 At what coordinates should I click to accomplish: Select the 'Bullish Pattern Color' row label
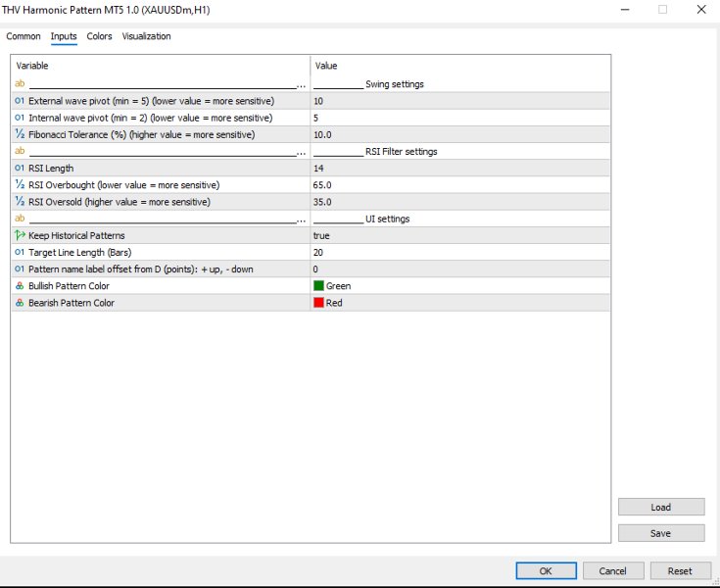(x=69, y=286)
